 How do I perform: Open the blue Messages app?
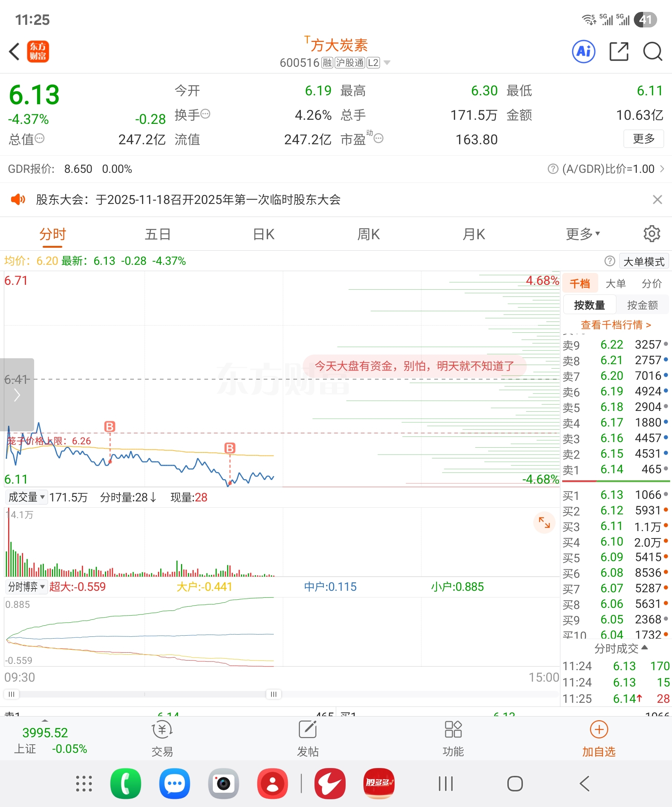pos(174,784)
